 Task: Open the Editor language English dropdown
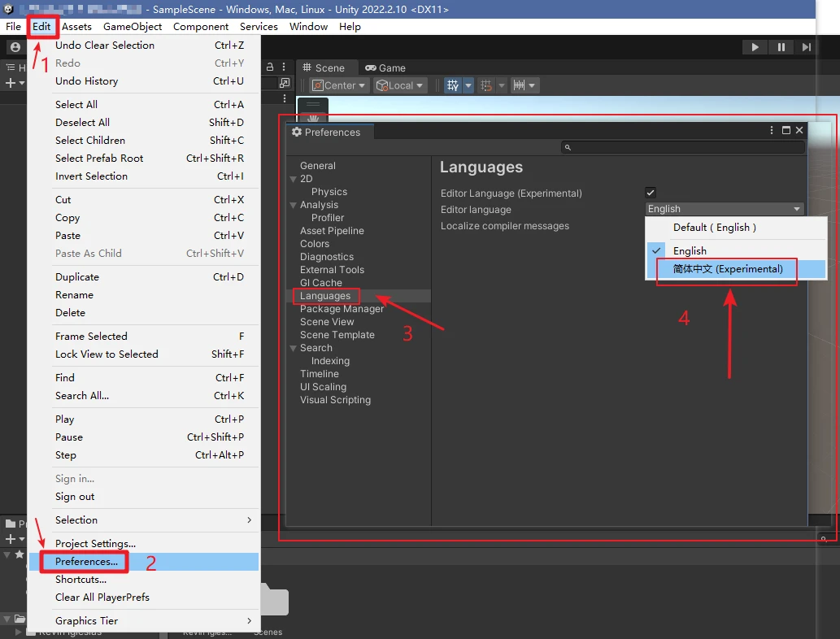[x=725, y=209]
